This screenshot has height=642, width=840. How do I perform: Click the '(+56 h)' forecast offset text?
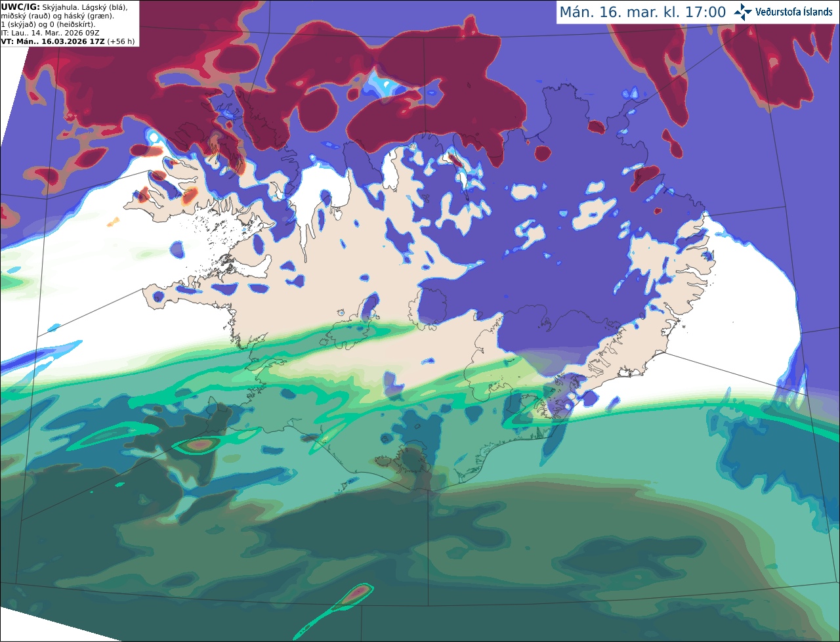121,41
